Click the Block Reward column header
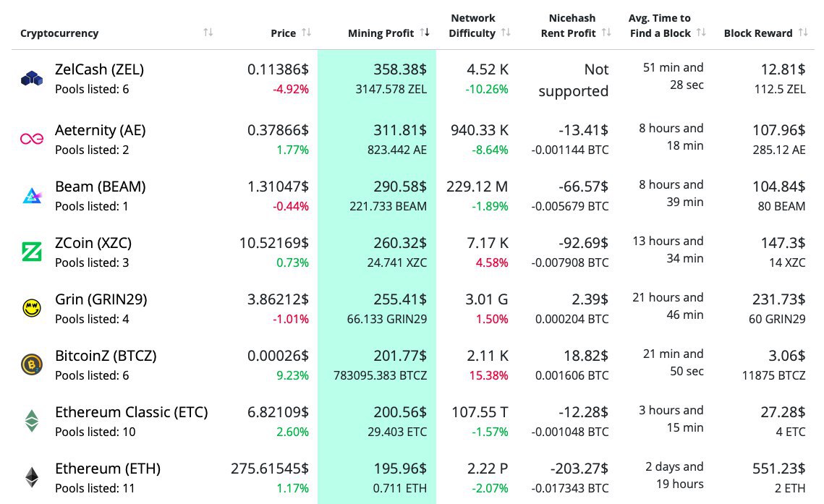The height and width of the screenshot is (504, 824). click(758, 33)
